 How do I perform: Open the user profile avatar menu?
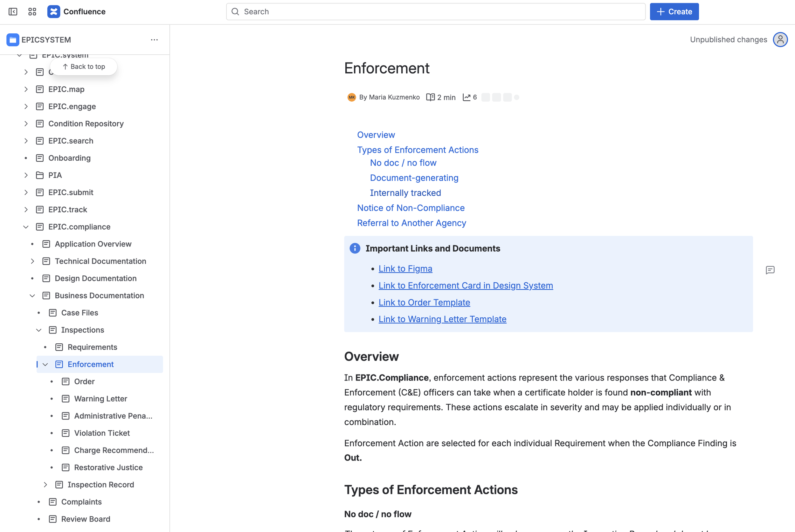point(780,40)
